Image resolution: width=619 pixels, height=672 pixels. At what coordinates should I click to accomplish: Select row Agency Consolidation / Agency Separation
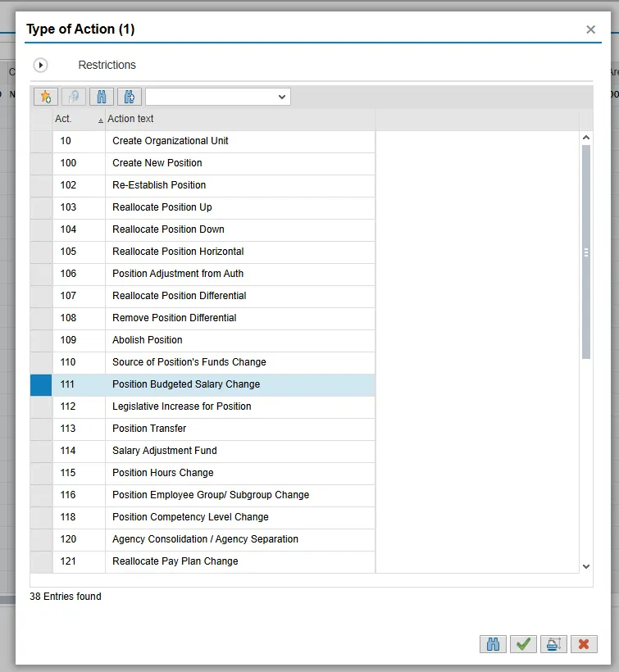point(203,539)
